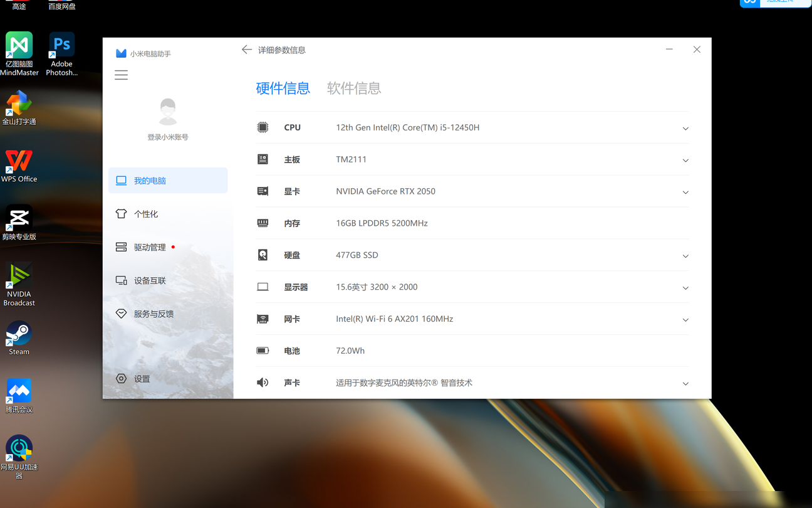This screenshot has height=508, width=812.
Task: Open the hamburger menu in Xiaomi PC assistant
Action: (121, 75)
